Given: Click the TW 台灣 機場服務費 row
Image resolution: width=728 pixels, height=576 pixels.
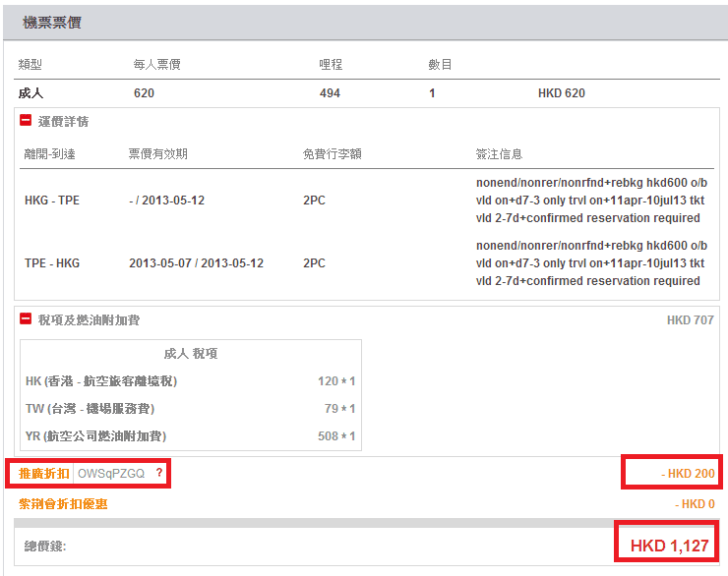Looking at the screenshot, I should tap(90, 409).
